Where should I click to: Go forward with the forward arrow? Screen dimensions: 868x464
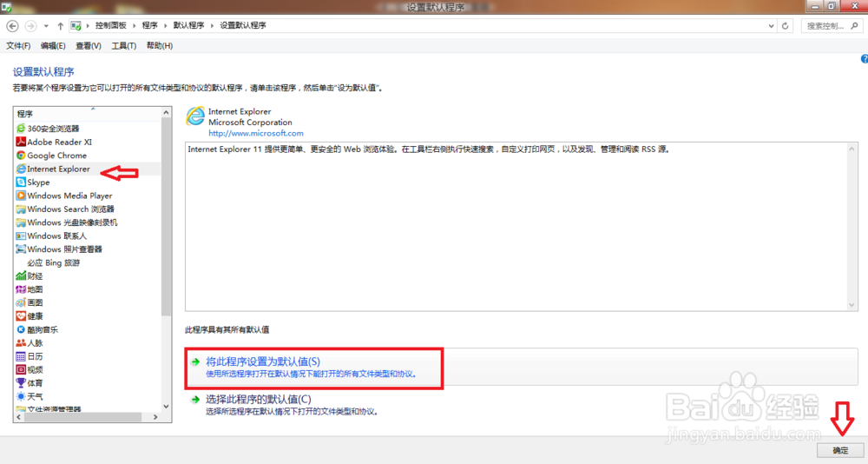click(30, 26)
